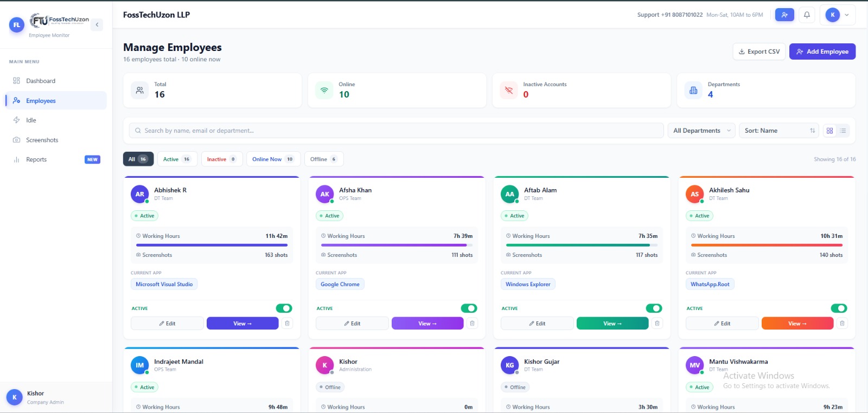View Akhilesh Sahu's details
Viewport: 868px width, 413px height.
point(797,324)
